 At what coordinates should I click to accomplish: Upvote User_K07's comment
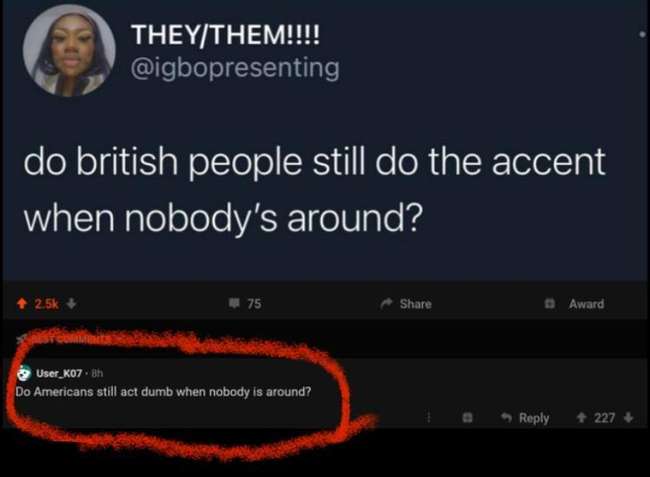pos(582,417)
